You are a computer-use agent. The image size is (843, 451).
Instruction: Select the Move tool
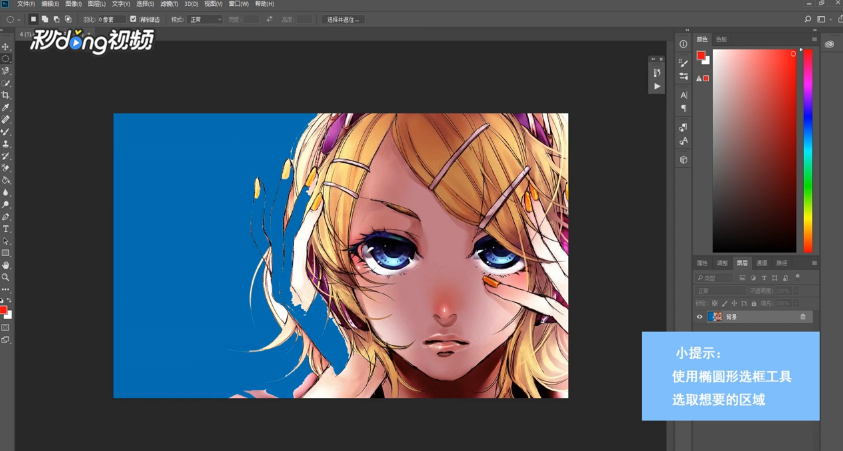(x=5, y=47)
